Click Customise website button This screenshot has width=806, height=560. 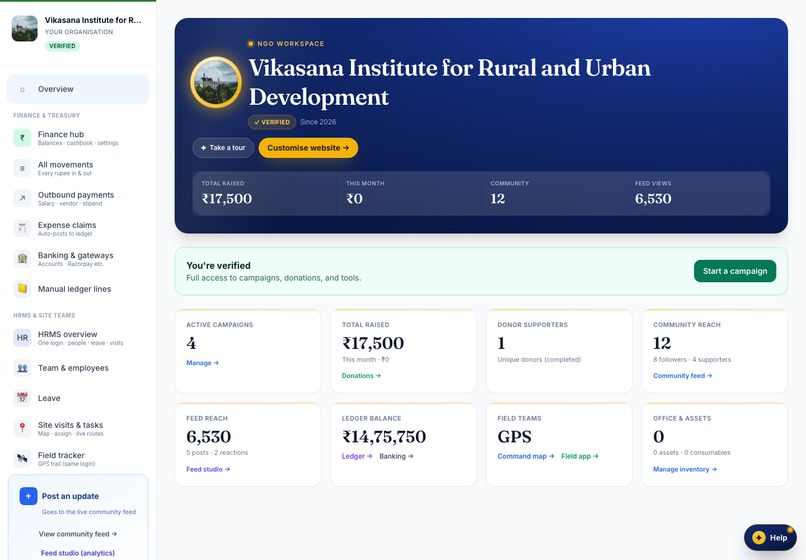(x=308, y=148)
